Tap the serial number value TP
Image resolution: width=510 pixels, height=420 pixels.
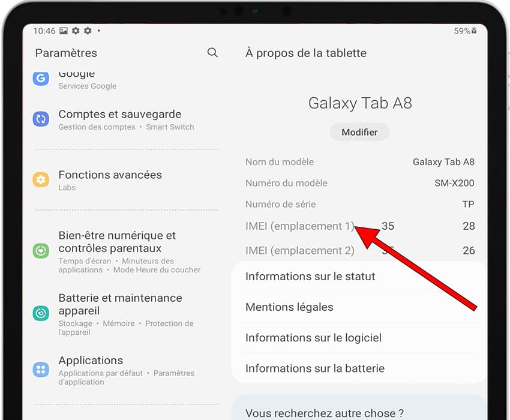pyautogui.click(x=469, y=205)
